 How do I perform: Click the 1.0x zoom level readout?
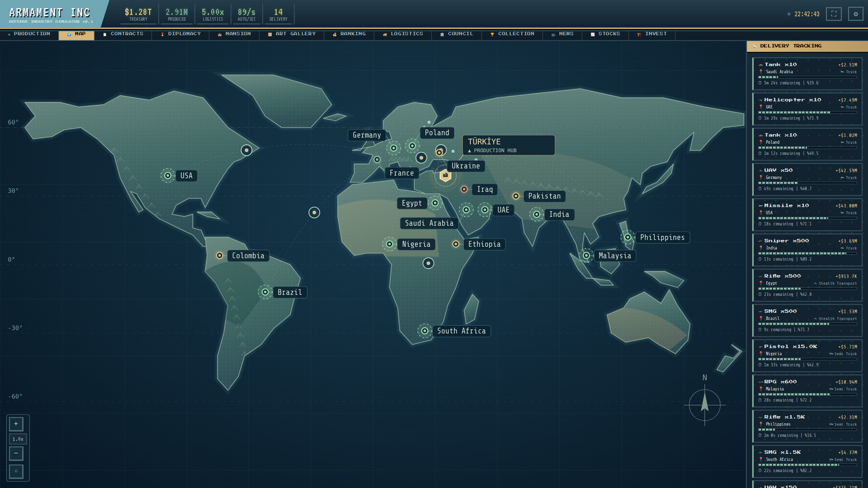click(18, 439)
